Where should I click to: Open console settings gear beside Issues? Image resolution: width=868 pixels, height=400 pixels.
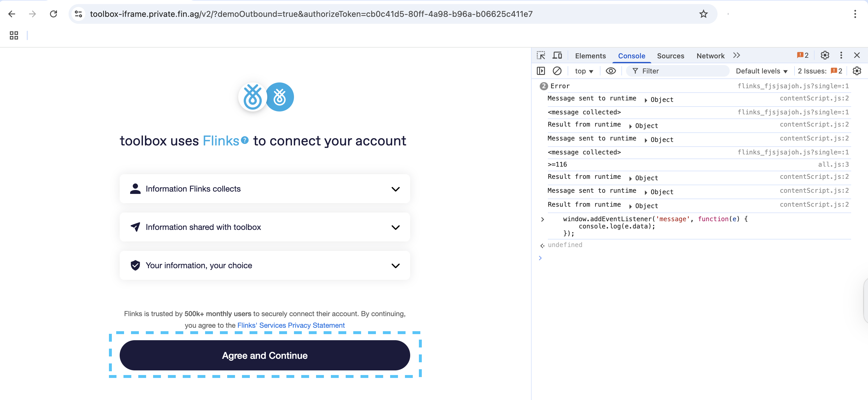[x=857, y=71]
